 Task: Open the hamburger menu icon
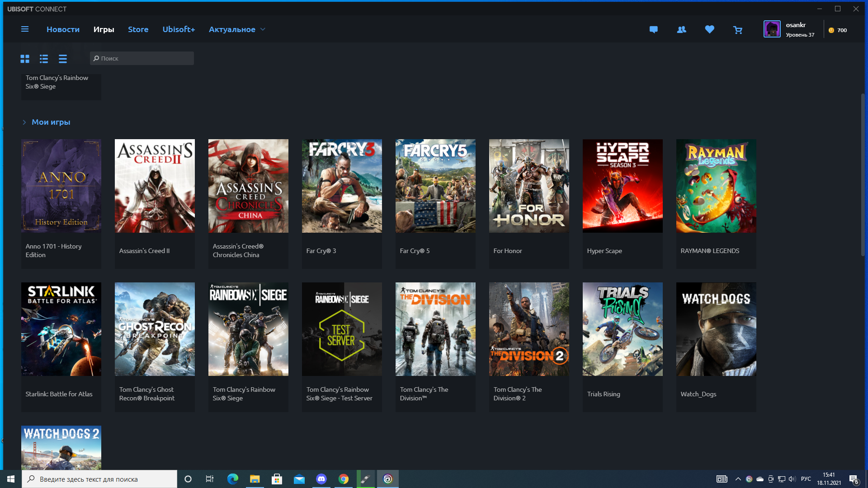(25, 29)
